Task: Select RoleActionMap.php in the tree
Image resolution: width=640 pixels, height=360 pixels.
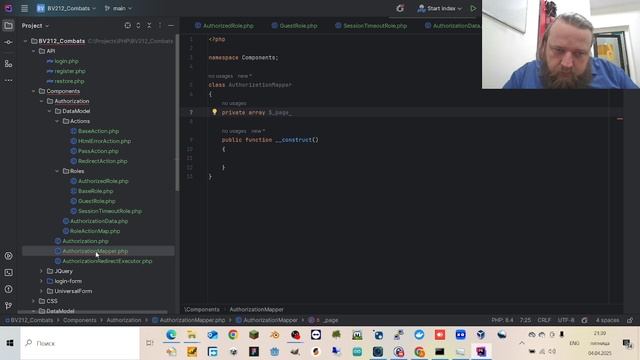Action: click(x=95, y=231)
